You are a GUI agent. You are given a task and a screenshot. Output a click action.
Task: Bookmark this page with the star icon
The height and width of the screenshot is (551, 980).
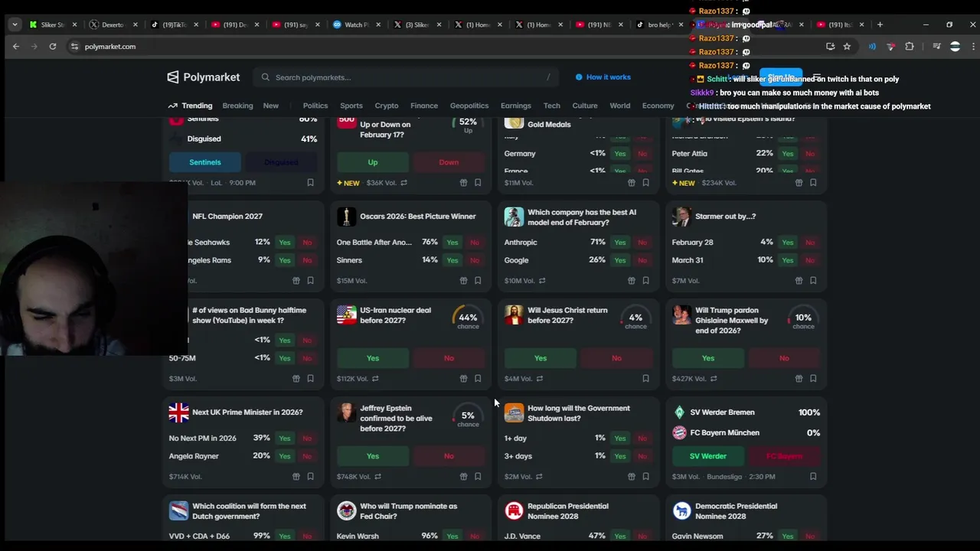coord(847,47)
